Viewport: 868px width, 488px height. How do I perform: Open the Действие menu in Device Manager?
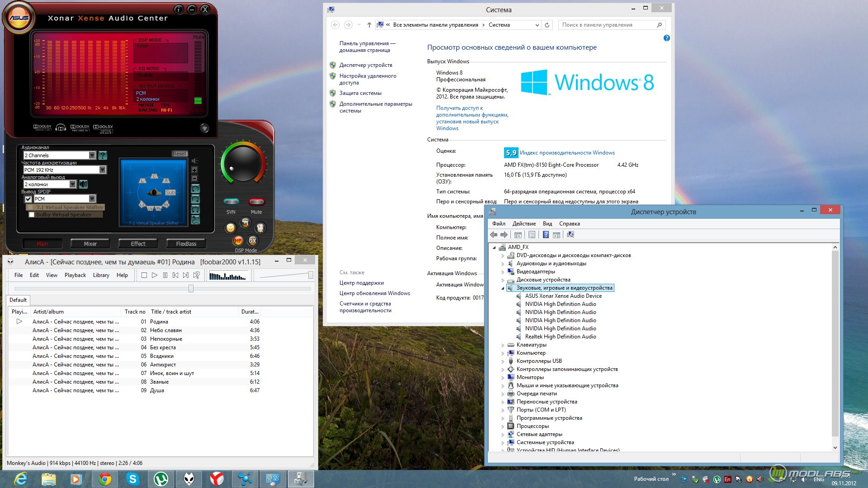point(524,224)
